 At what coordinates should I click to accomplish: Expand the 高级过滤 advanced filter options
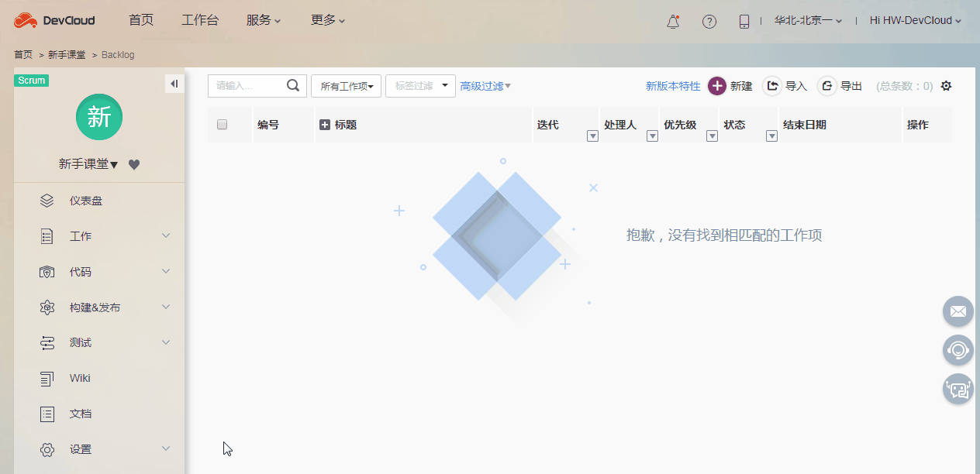coord(485,86)
